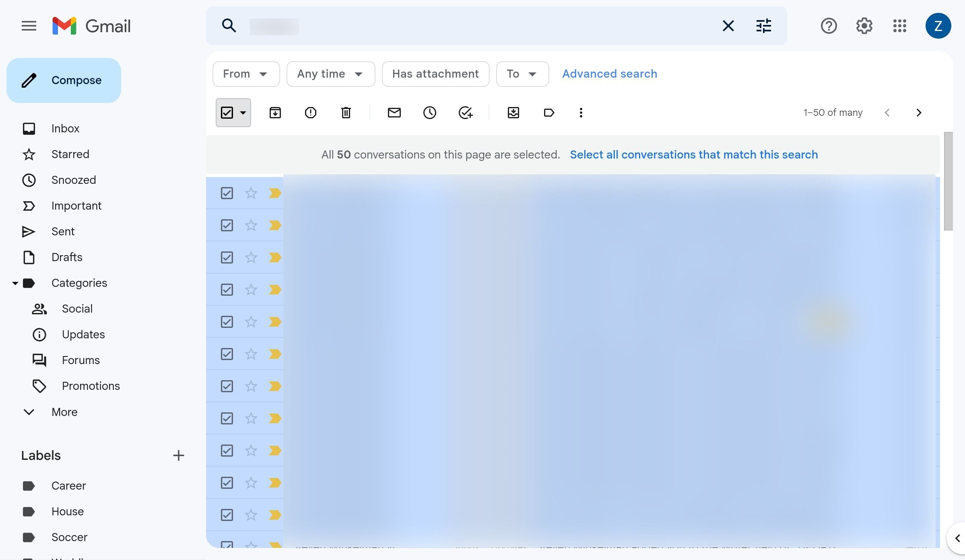Click the Star icon on first email
Screen dimensions: 965x560
[x=251, y=193]
